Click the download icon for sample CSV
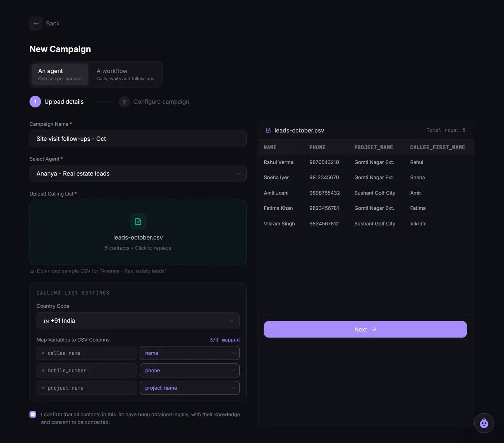 click(x=32, y=271)
